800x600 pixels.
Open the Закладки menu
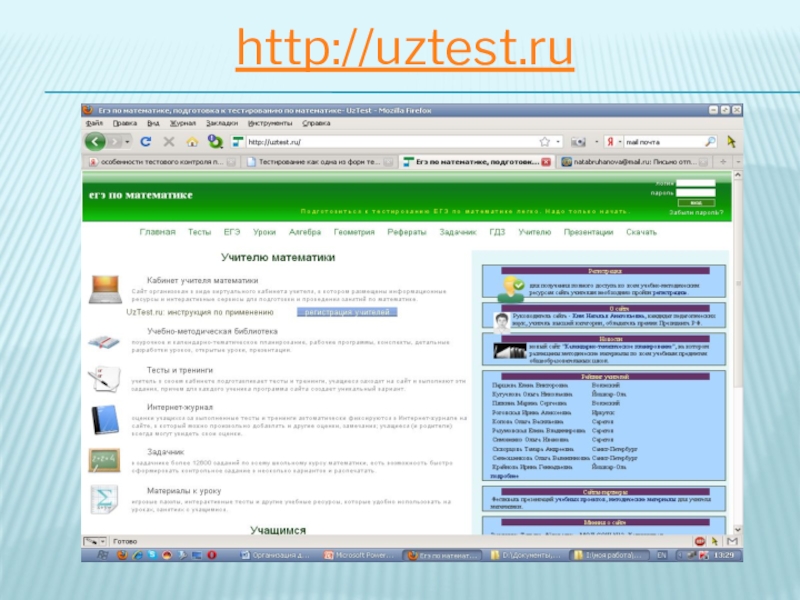[x=222, y=123]
